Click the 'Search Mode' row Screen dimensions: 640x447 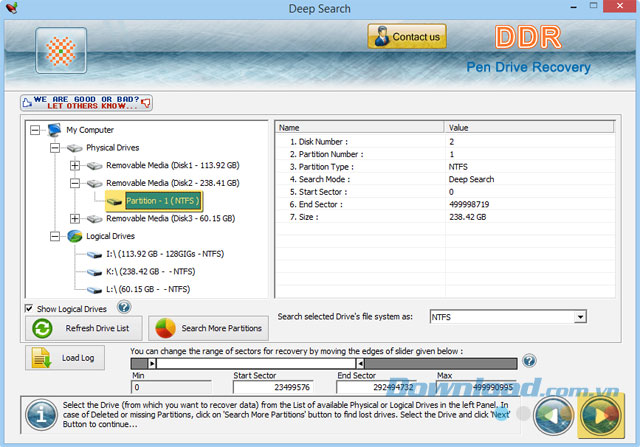point(445,179)
